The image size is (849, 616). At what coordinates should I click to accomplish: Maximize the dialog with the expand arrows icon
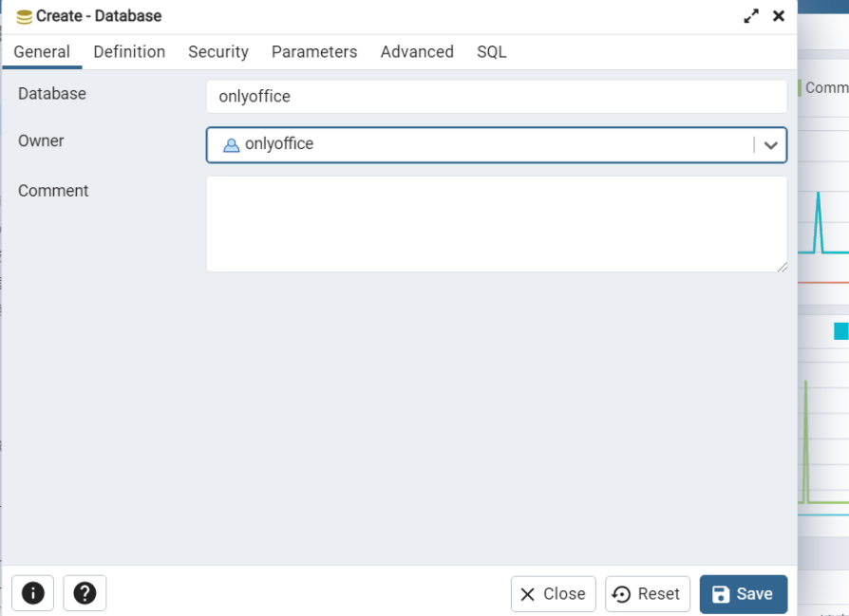[x=751, y=16]
